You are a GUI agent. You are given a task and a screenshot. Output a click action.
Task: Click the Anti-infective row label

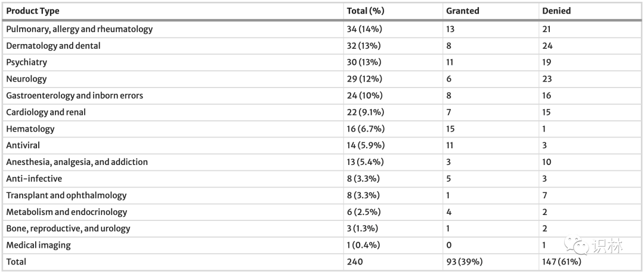coord(34,178)
